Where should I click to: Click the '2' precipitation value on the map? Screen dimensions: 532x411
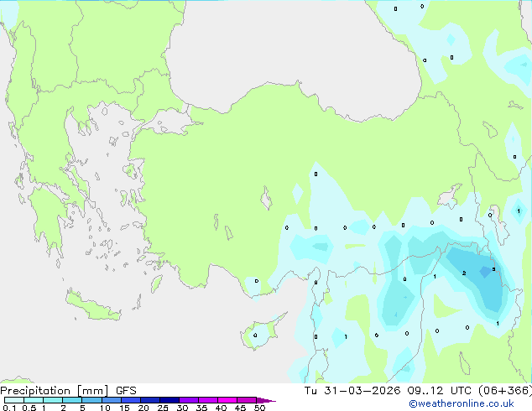464,273
